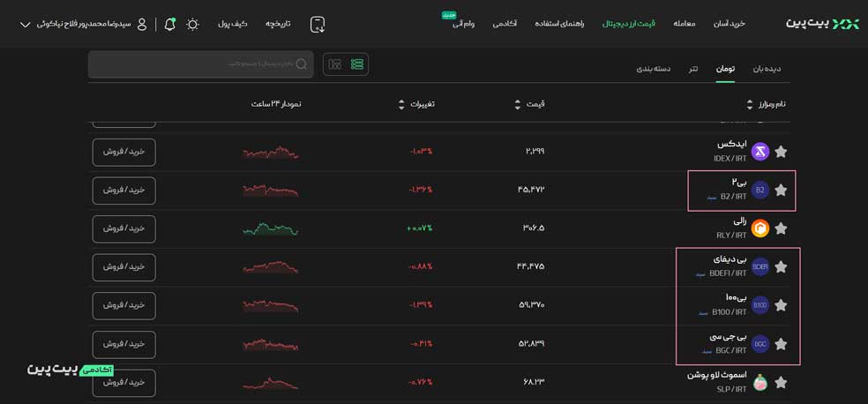
Task: Click buy/sell button for B2
Action: (x=124, y=191)
